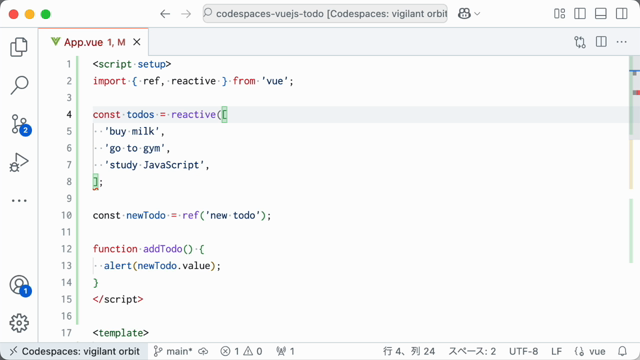Viewport: 640px width, 360px height.
Task: Switch branch via main* indicator
Action: (173, 351)
